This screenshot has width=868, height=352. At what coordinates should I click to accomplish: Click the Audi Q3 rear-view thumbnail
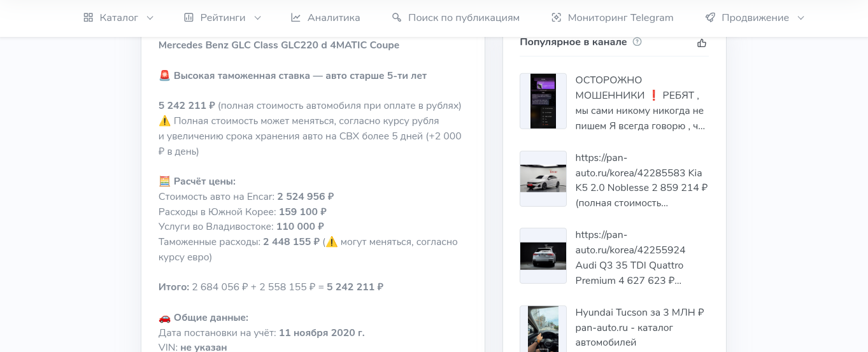(x=543, y=256)
